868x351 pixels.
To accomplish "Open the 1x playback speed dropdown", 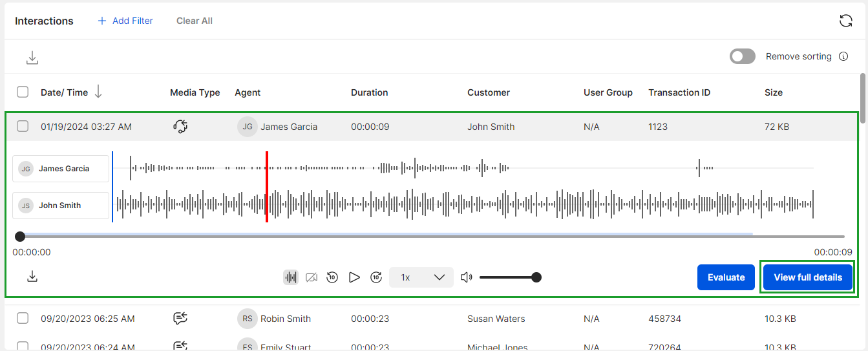I will pyautogui.click(x=421, y=277).
